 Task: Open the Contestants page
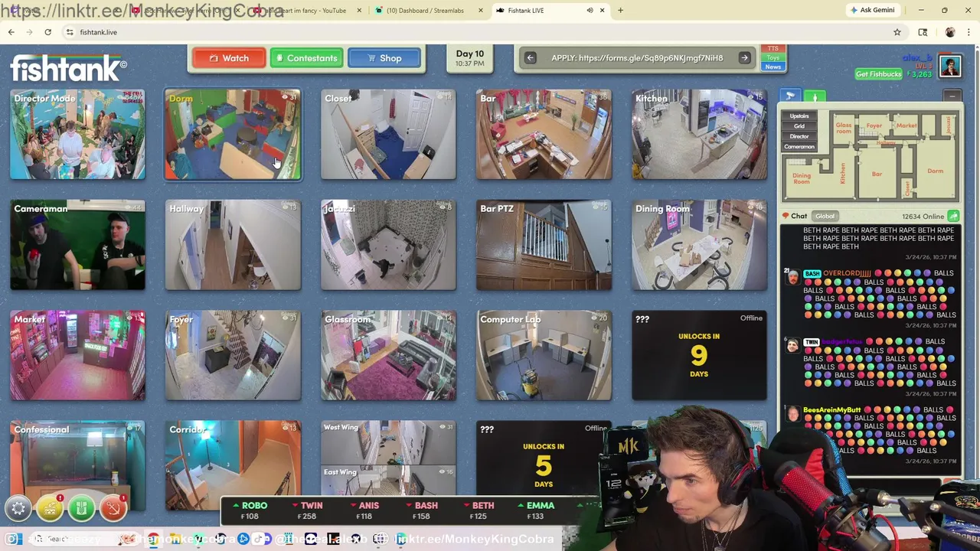(x=305, y=58)
